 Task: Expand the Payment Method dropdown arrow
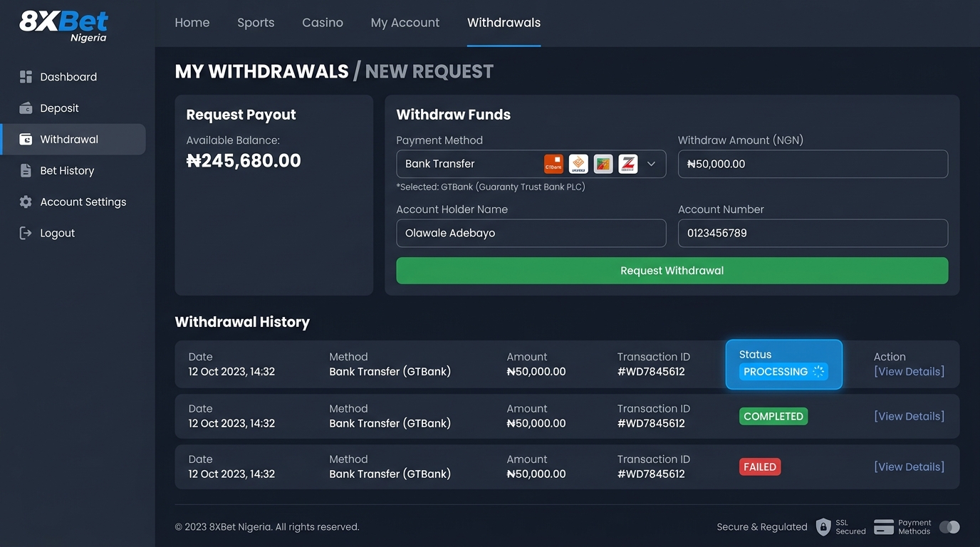[651, 164]
